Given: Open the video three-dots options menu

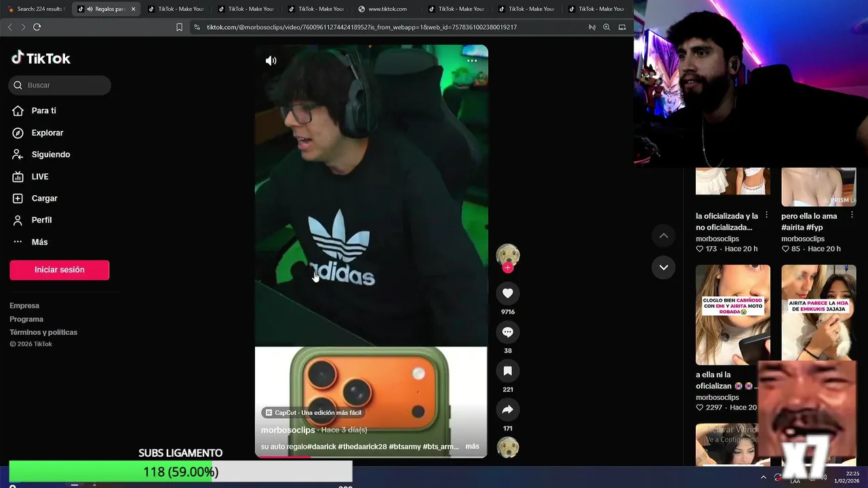Looking at the screenshot, I should click(472, 60).
